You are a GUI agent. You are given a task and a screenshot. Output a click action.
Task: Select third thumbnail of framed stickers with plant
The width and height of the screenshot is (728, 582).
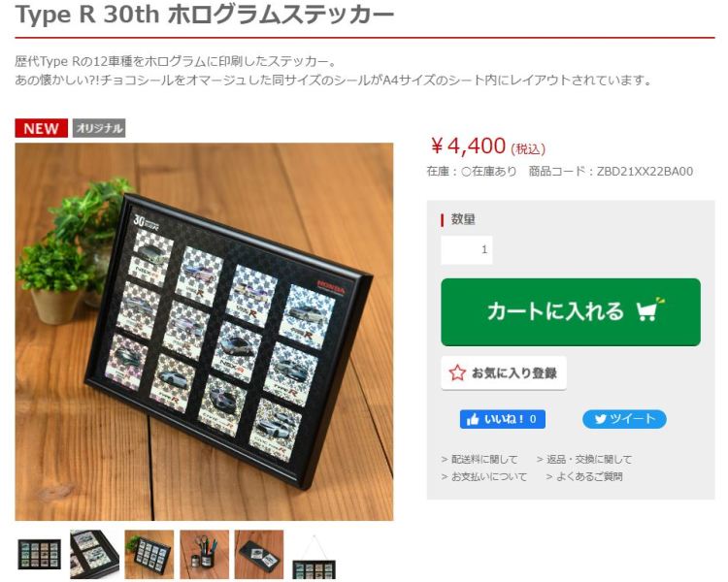pos(149,555)
